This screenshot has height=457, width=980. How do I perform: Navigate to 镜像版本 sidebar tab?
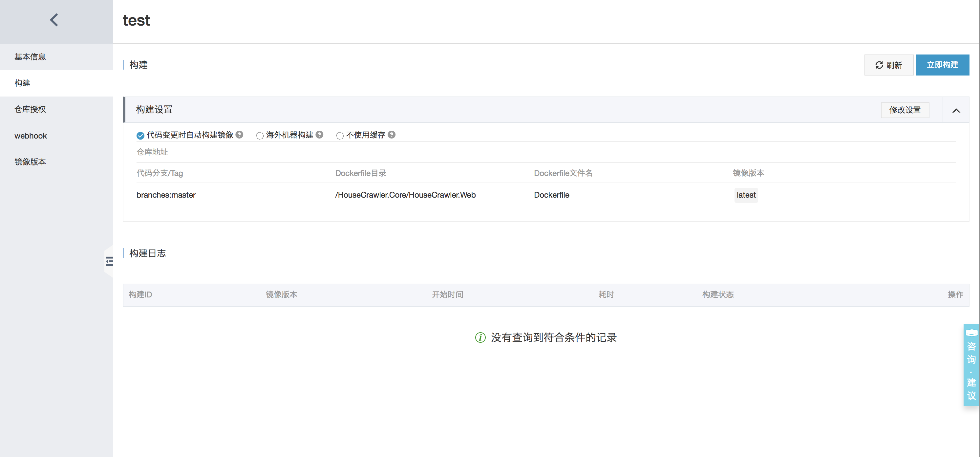(31, 161)
